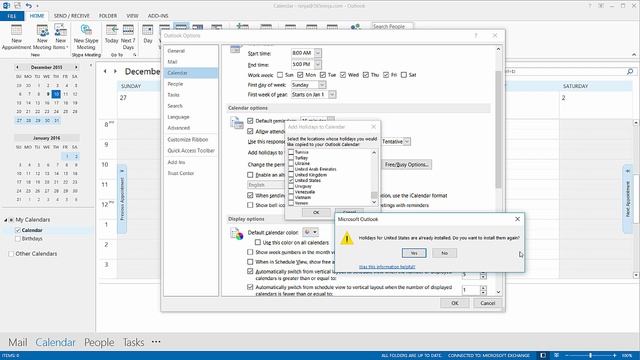This screenshot has width=640, height=360.
Task: Go to previous week arrow in calendar
Action: click(105, 71)
